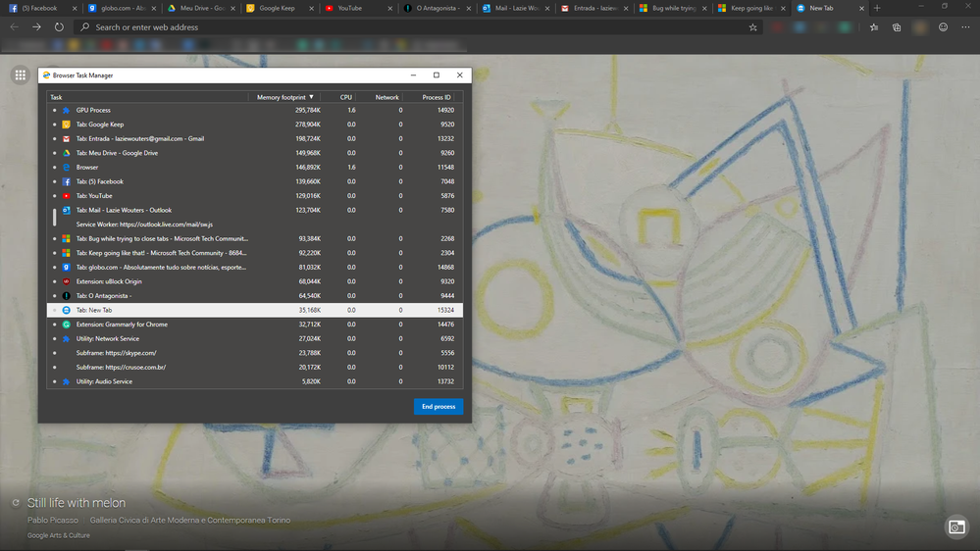
Task: Sort by Memory footprint column
Action: (284, 97)
